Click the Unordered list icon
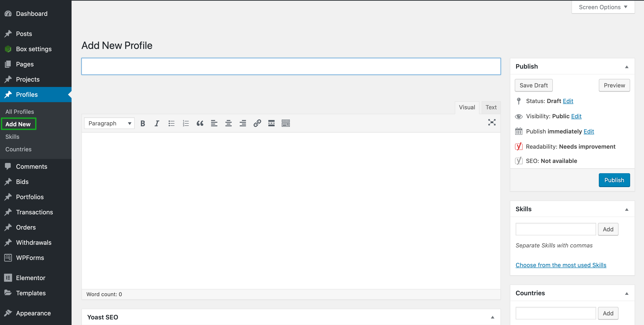 171,123
